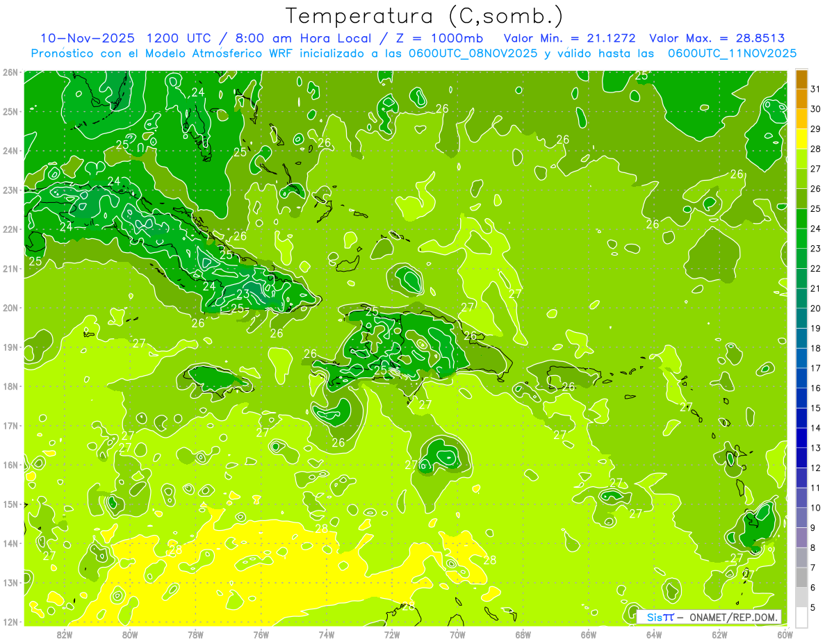Click the legend scale value "21"
This screenshot has height=644, width=834.
816,288
